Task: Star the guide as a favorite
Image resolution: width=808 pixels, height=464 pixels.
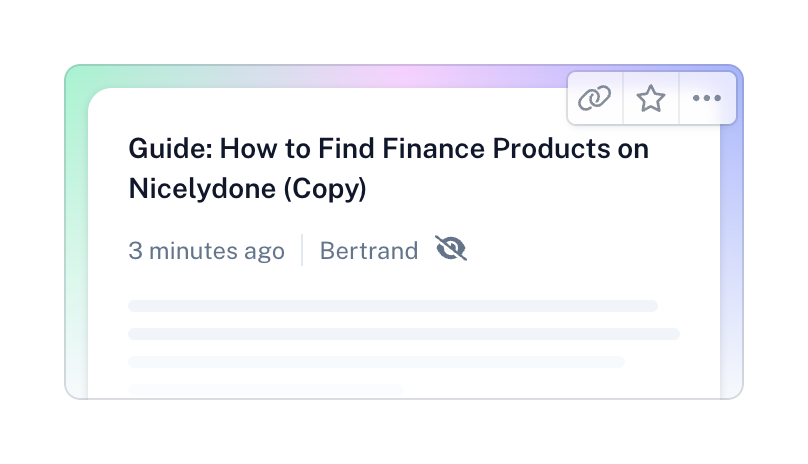Action: pos(651,98)
